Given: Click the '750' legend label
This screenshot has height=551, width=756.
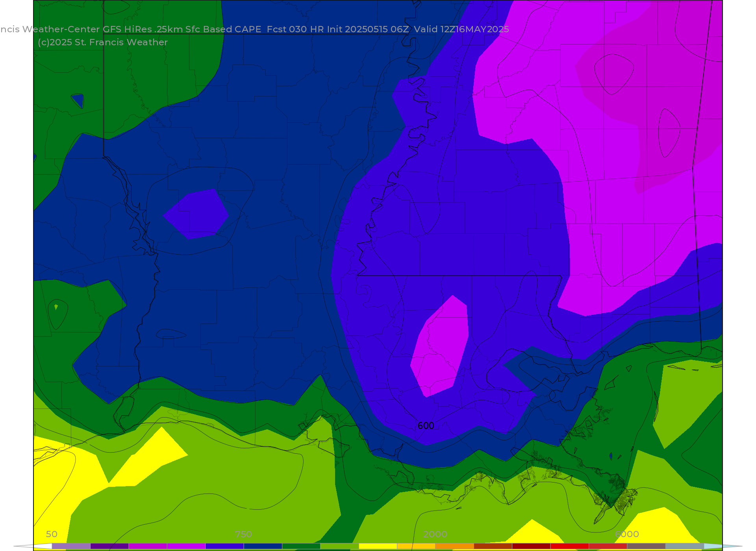Looking at the screenshot, I should point(243,534).
